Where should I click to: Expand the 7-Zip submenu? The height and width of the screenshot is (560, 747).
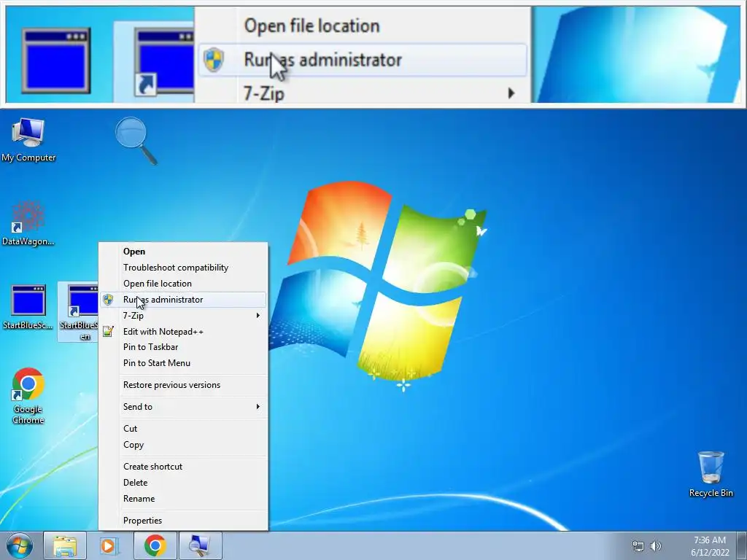point(183,315)
